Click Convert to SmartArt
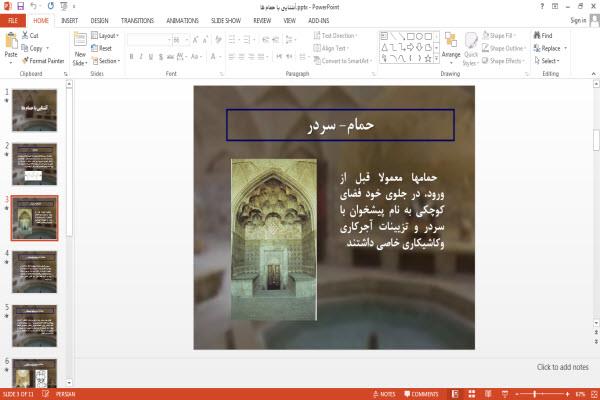600x400 pixels. click(x=343, y=61)
